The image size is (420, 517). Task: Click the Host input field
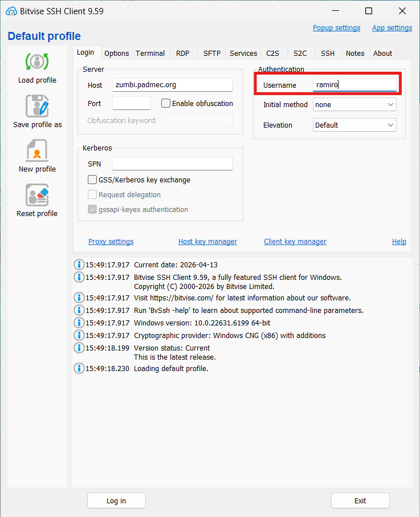point(173,85)
